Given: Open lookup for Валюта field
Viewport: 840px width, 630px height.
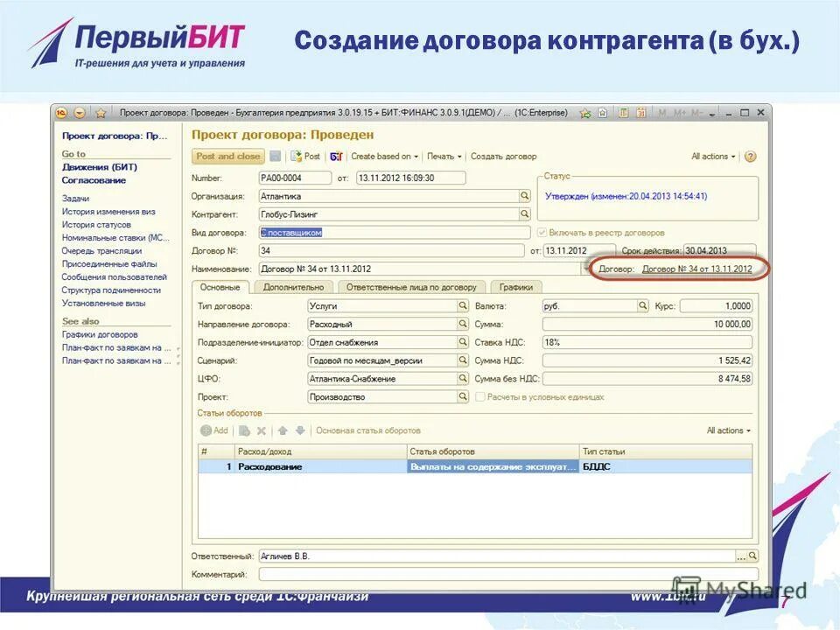Looking at the screenshot, I should point(643,306).
